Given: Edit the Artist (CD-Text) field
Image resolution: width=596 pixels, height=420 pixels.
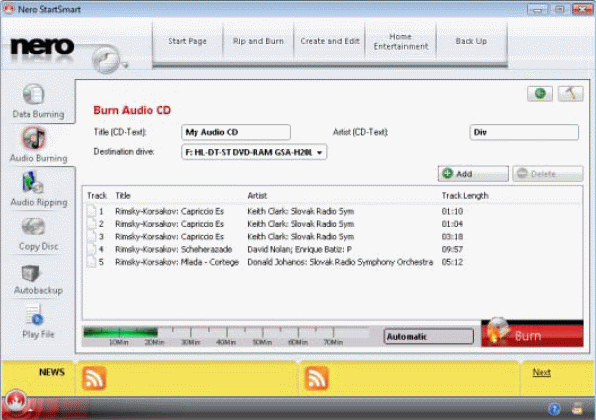Looking at the screenshot, I should pyautogui.click(x=524, y=132).
